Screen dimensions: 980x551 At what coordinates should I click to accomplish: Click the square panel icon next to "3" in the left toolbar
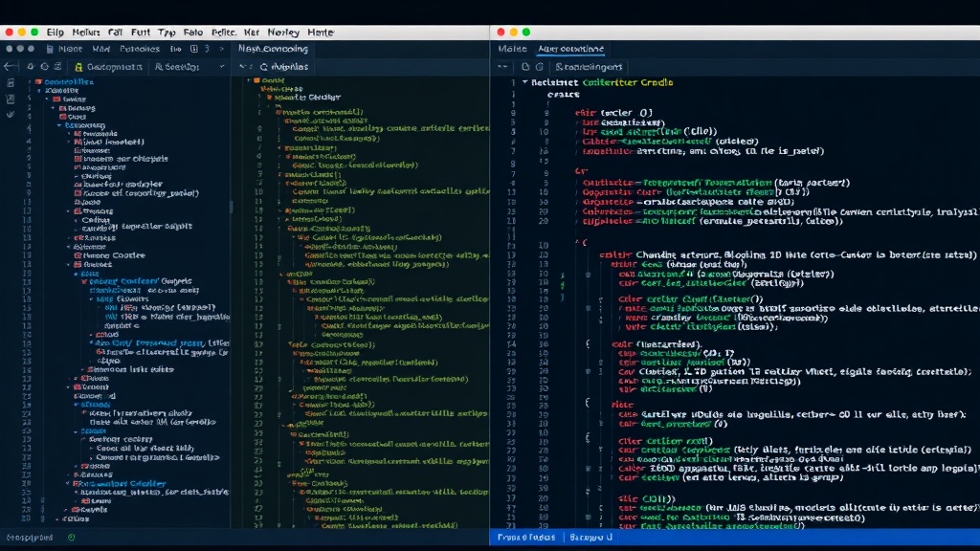tap(194, 49)
